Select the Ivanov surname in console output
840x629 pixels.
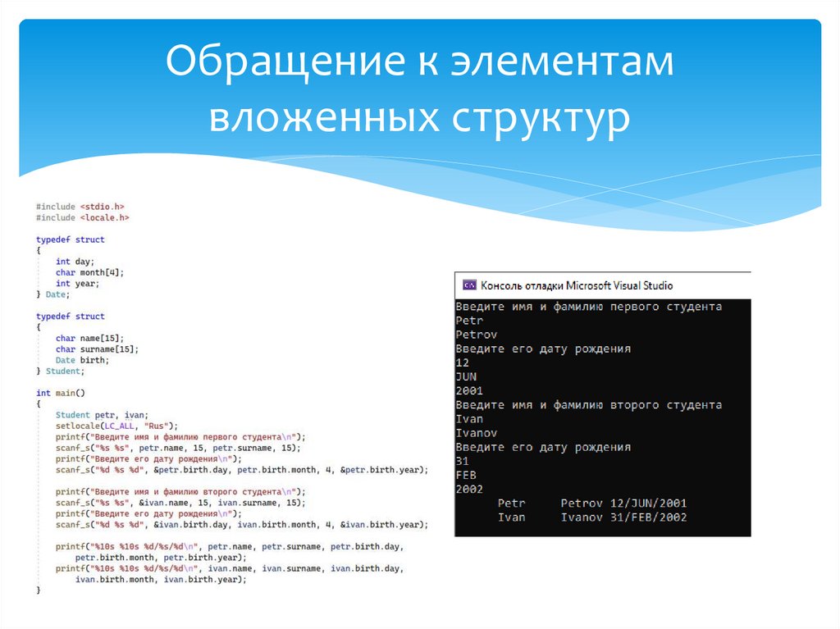[x=582, y=517]
